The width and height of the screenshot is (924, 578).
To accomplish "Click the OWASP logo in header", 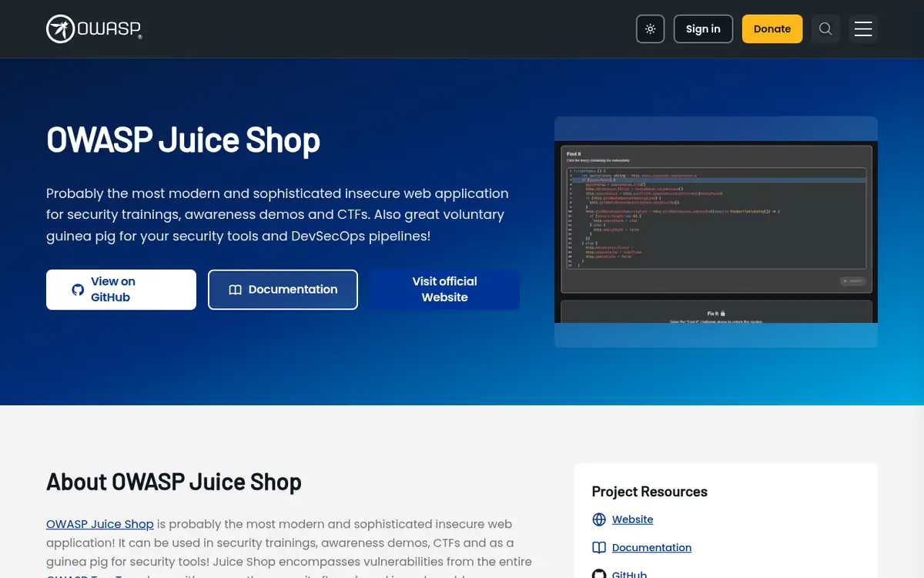I will pos(94,29).
